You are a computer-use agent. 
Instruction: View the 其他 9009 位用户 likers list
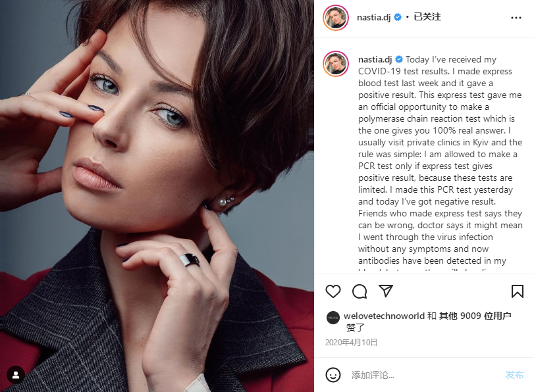(x=475, y=316)
